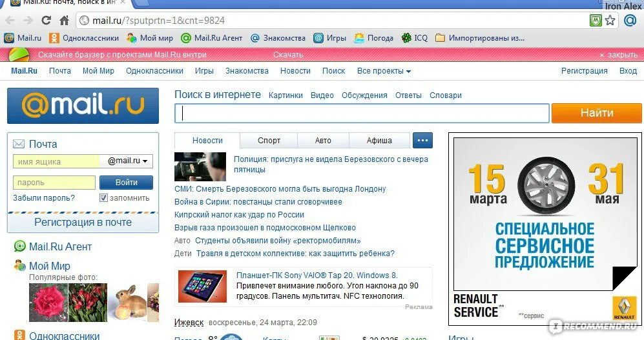Open Поиск in the top navigation

click(333, 71)
